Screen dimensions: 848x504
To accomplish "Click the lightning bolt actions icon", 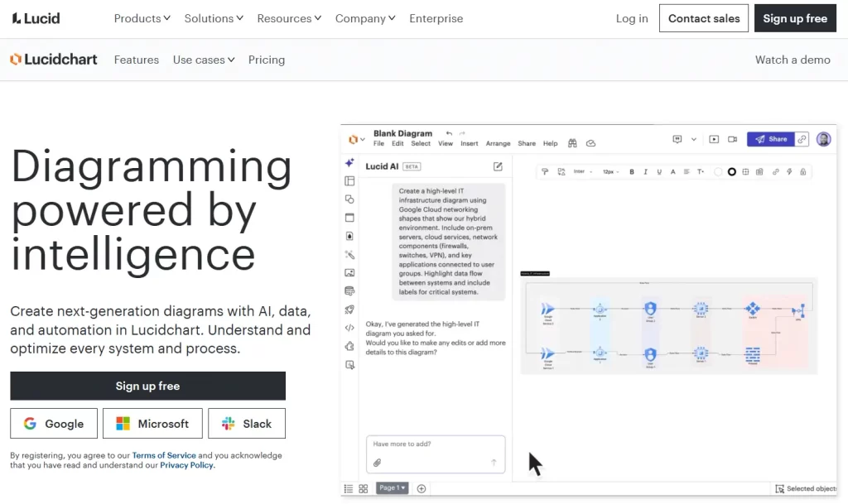I will click(x=789, y=172).
